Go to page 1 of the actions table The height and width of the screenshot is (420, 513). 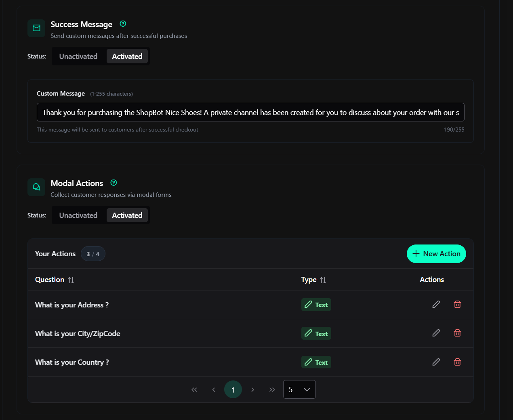pos(233,390)
